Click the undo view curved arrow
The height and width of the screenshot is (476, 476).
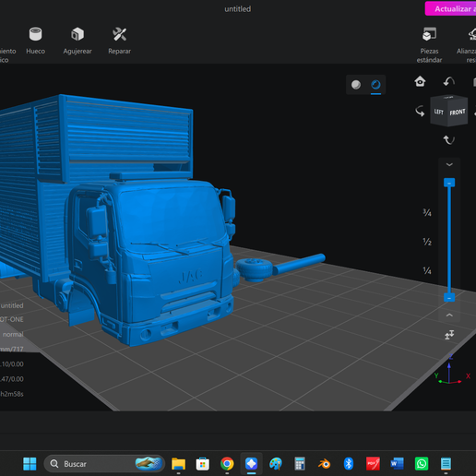tap(449, 81)
